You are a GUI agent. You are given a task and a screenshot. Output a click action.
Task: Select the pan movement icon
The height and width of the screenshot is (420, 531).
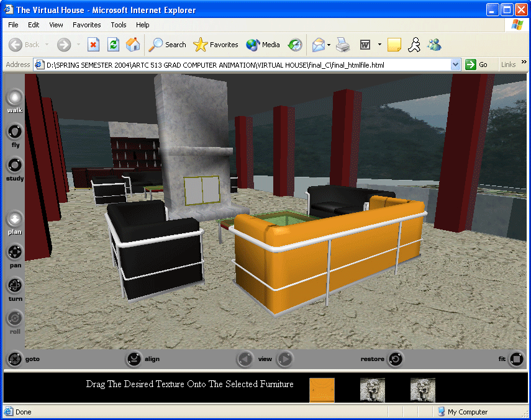(x=14, y=252)
